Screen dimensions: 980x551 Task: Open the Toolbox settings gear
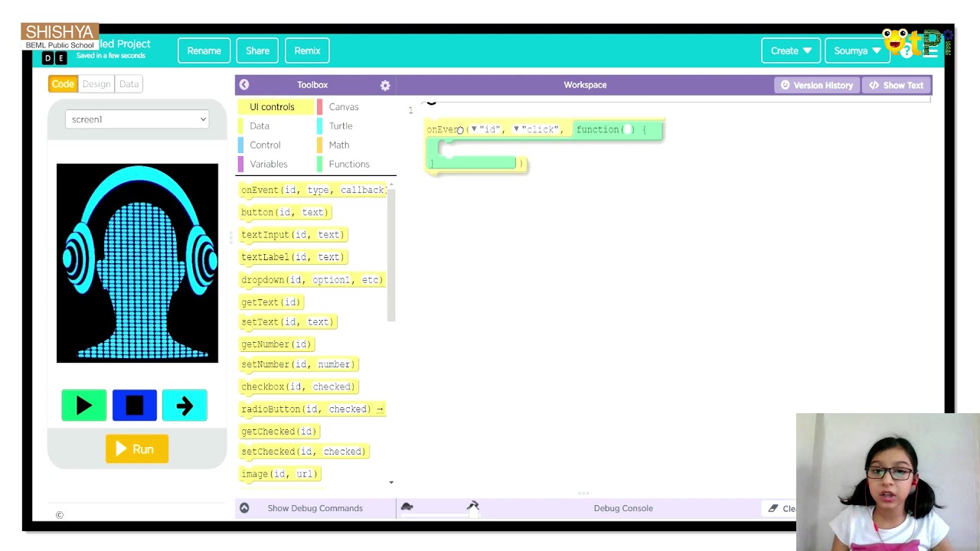click(x=385, y=85)
